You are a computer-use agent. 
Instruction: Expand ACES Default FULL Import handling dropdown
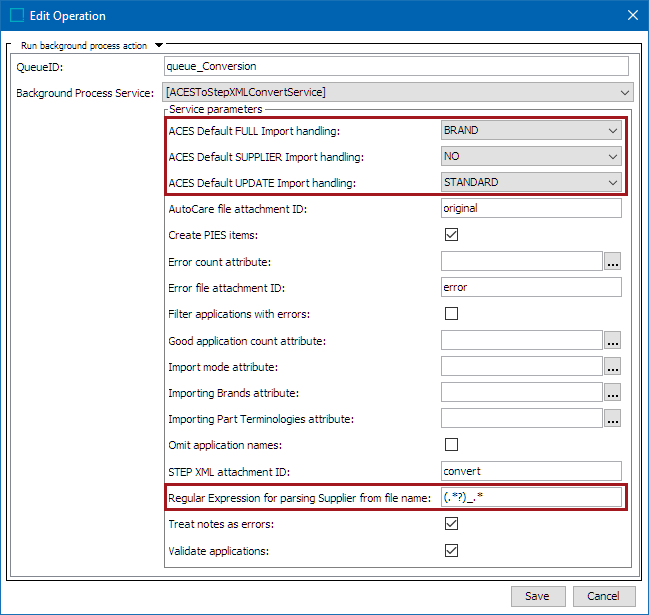[x=531, y=130]
